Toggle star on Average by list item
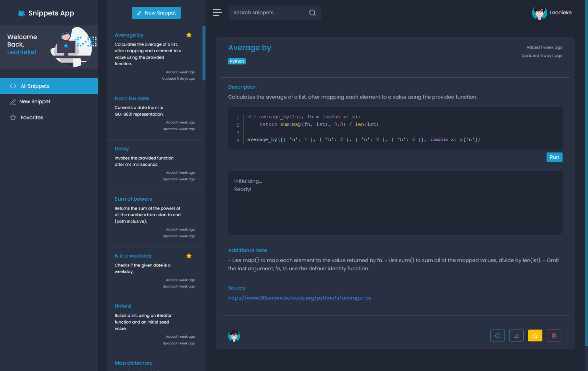 [x=189, y=35]
